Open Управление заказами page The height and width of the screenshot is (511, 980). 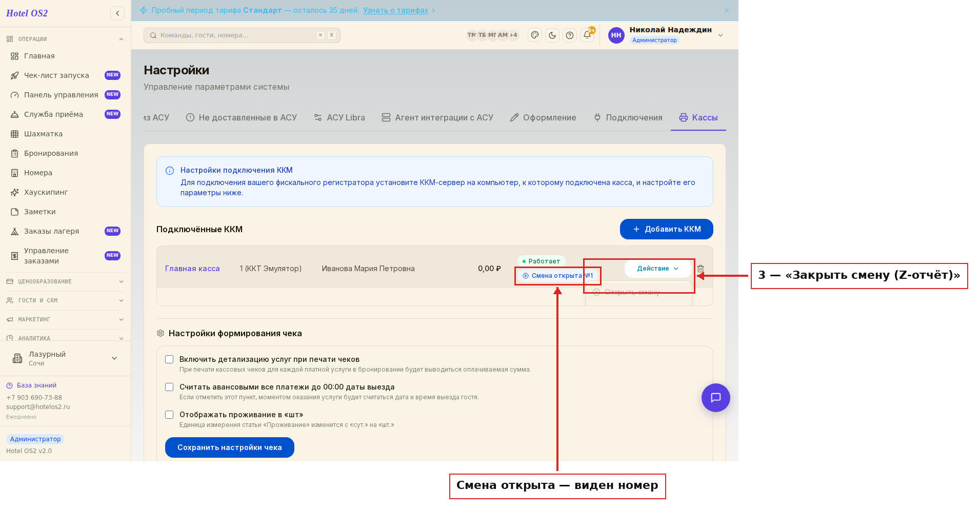(65, 256)
